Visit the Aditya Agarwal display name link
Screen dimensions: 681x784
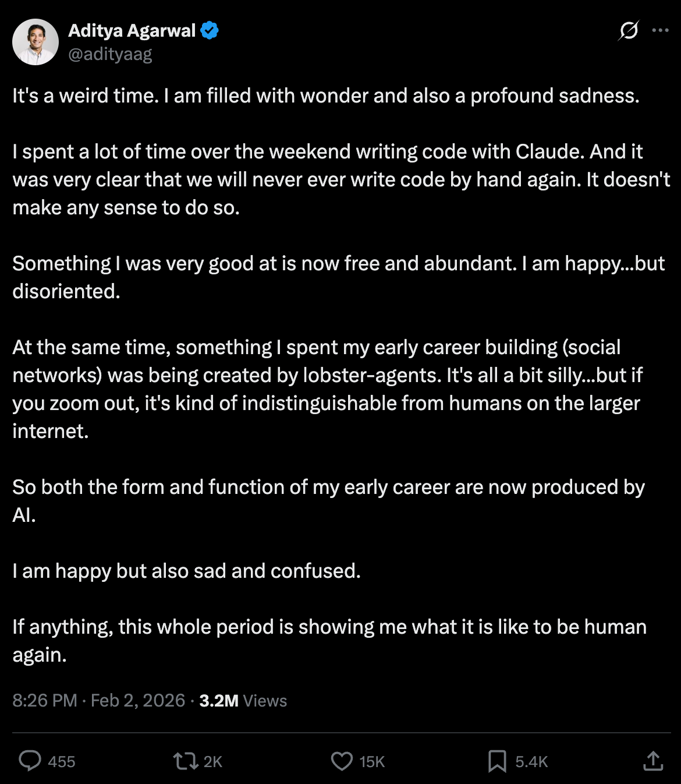tap(132, 30)
